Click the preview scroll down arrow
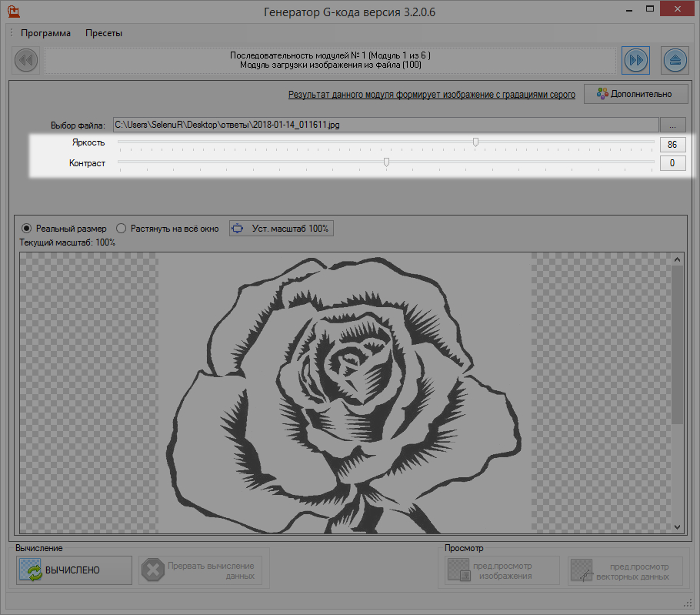The image size is (700, 615). (x=677, y=527)
